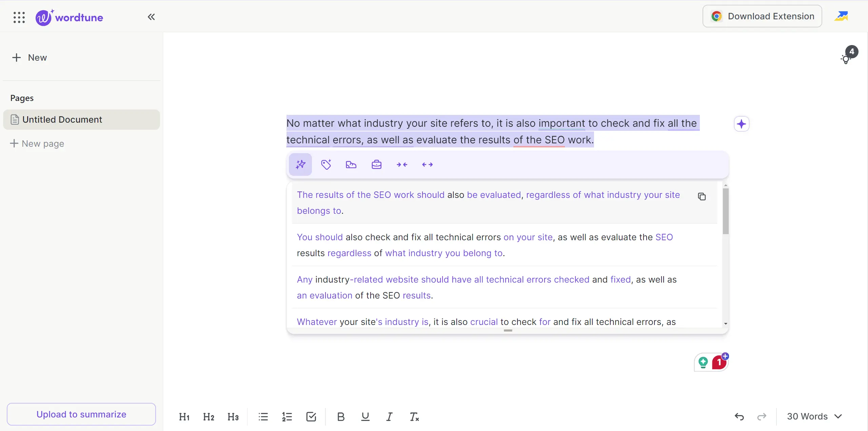Add a New page
This screenshot has height=431, width=868.
[x=37, y=144]
